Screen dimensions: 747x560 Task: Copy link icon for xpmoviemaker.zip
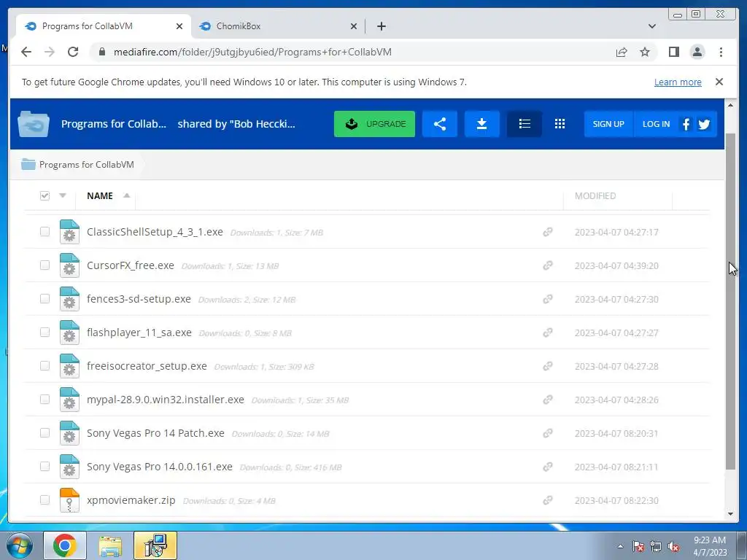click(x=548, y=500)
